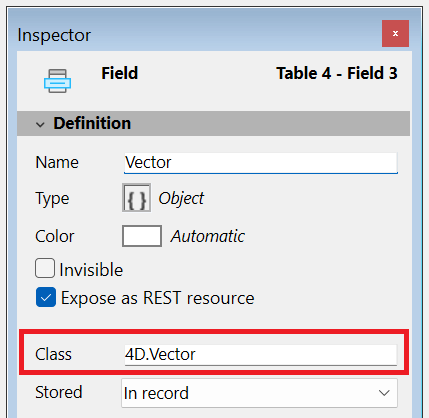Focus the Name field containing Vector
The width and height of the screenshot is (429, 418).
point(261,163)
